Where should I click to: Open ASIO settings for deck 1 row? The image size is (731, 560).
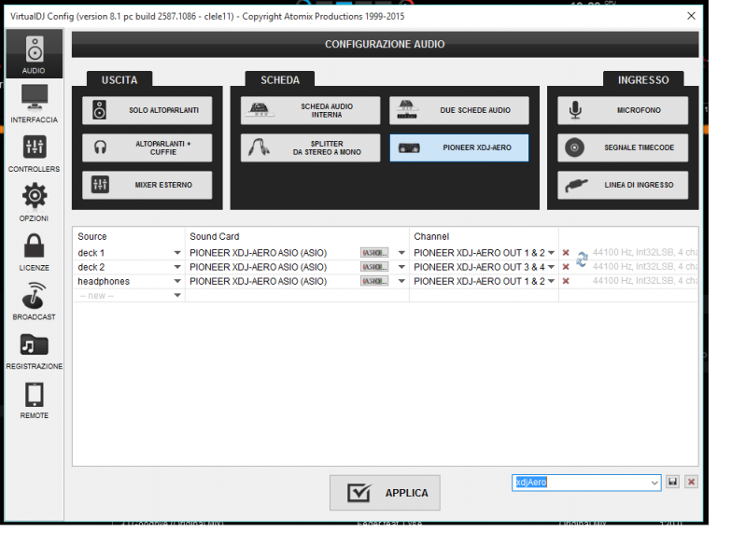(374, 253)
